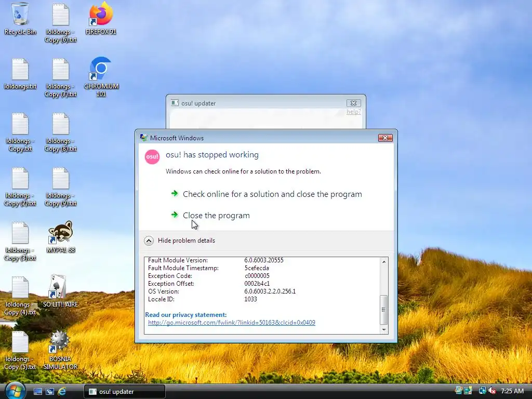Click Exception Offset value 0002b4c1
The height and width of the screenshot is (399, 532).
[x=257, y=284]
